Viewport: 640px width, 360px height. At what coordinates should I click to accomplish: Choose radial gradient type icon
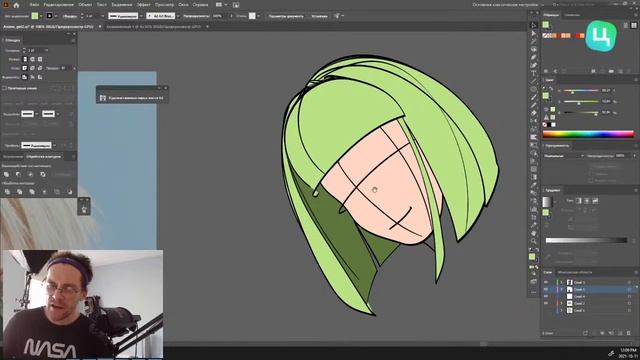click(x=587, y=200)
